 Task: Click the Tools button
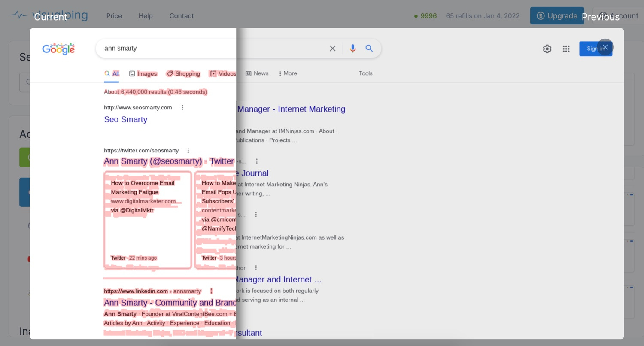(x=365, y=73)
